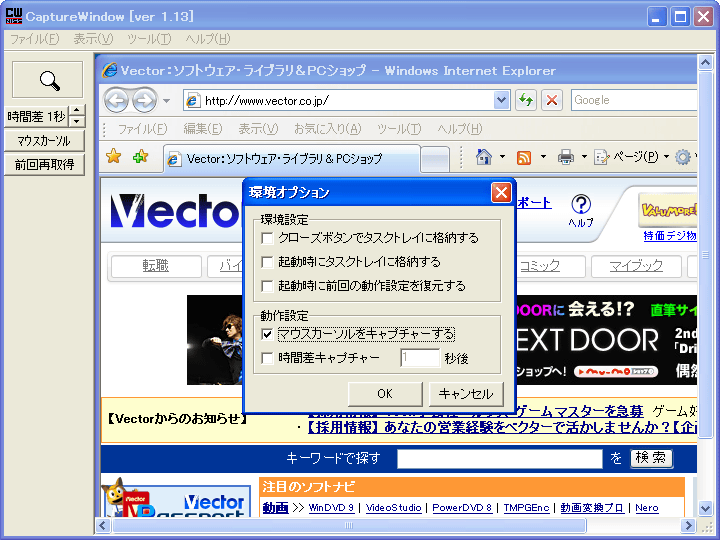Confirm the dialog with OK
The width and height of the screenshot is (720, 540).
pos(385,394)
